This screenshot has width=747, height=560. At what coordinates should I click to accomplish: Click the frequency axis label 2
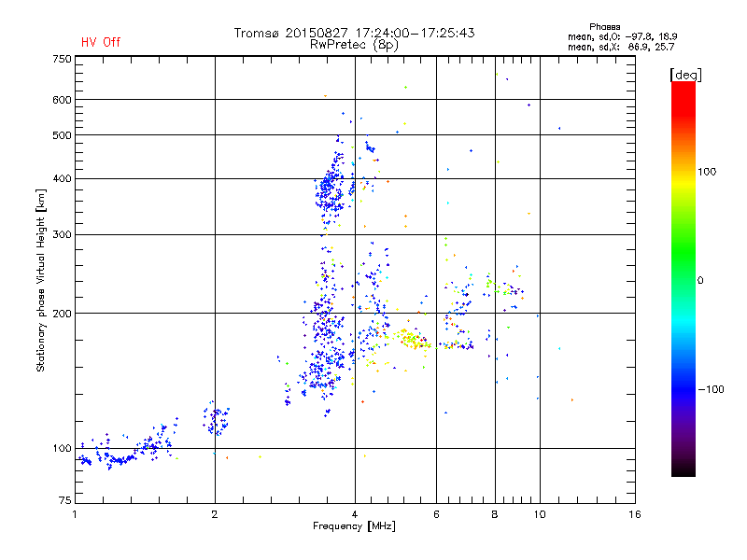click(215, 514)
